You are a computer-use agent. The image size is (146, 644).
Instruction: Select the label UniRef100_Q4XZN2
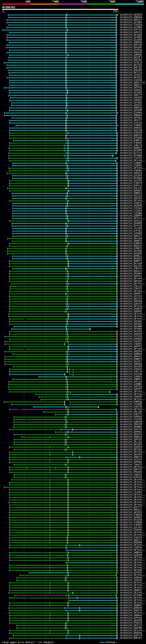pyautogui.click(x=131, y=251)
